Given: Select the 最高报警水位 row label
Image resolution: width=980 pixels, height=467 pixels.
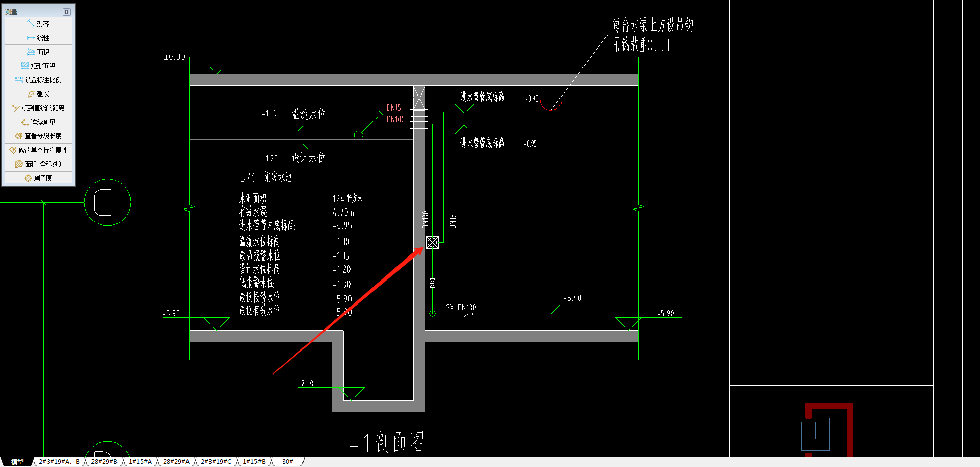Looking at the screenshot, I should click(260, 255).
